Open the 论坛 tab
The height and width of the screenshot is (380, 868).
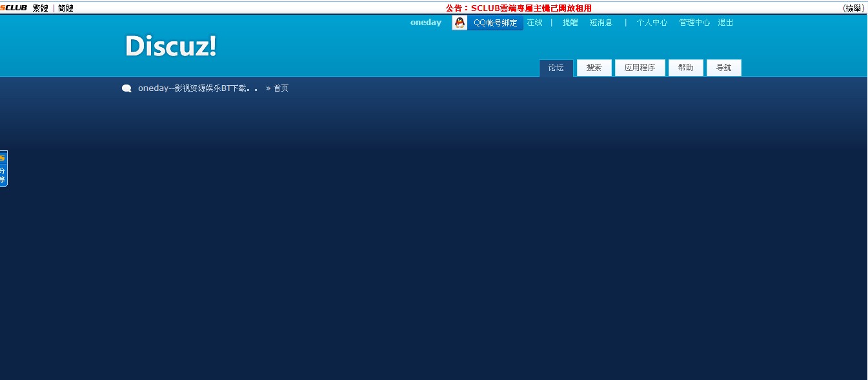pyautogui.click(x=556, y=68)
